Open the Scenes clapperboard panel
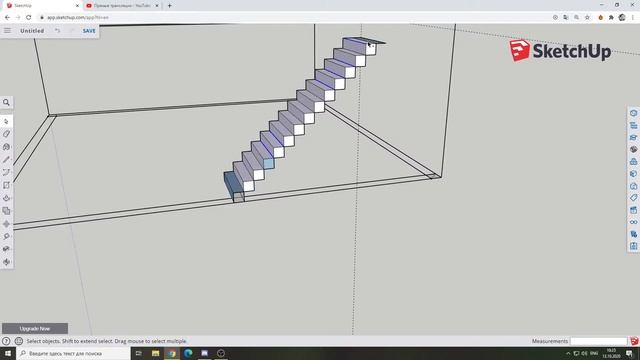Image resolution: width=640 pixels, height=360 pixels. 633,210
